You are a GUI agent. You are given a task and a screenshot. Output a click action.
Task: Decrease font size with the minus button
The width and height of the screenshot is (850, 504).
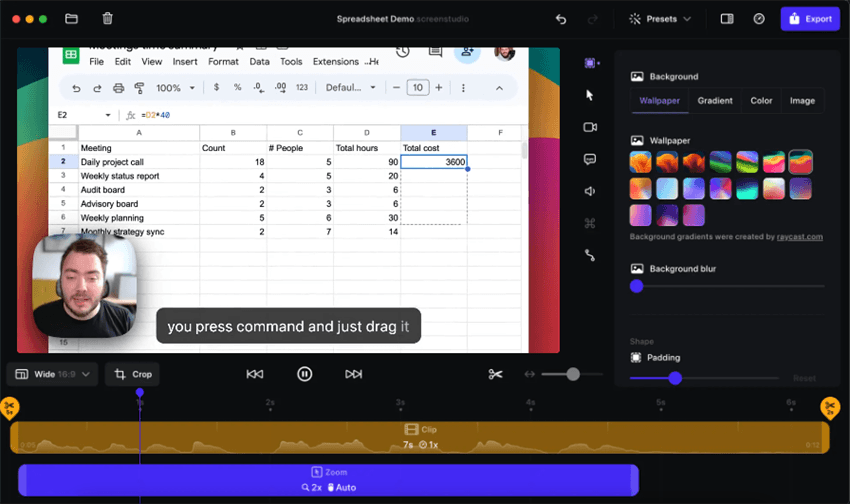pos(396,87)
